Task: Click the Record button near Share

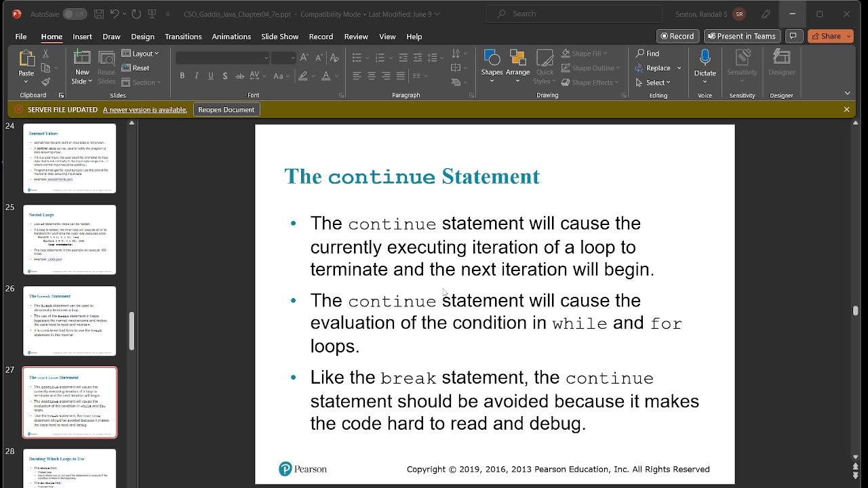Action: coord(677,36)
